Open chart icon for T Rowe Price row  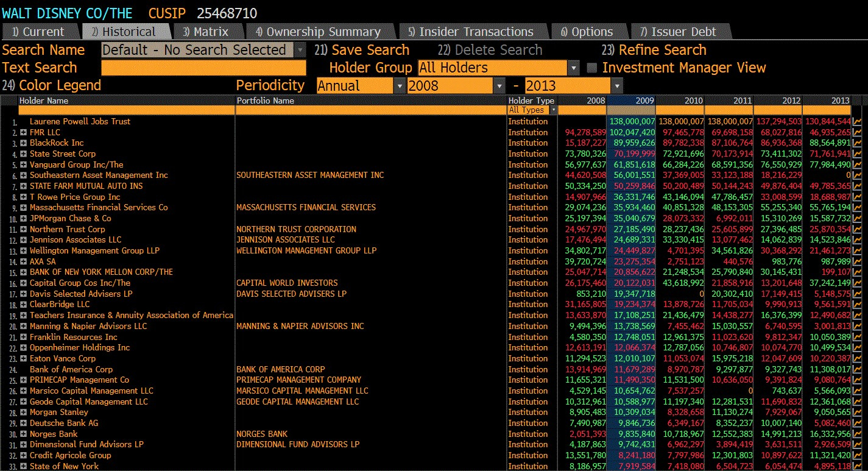tap(857, 197)
